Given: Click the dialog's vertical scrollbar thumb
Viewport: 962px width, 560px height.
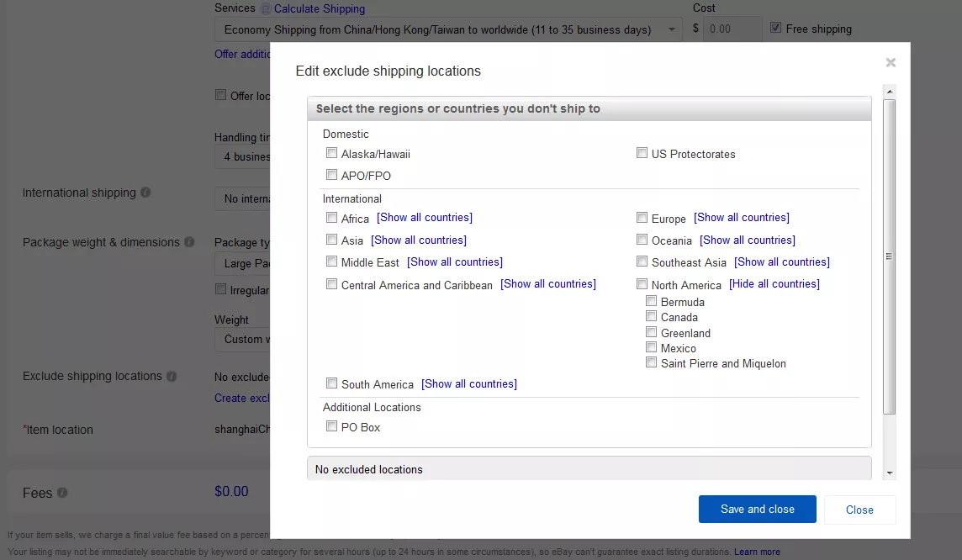Looking at the screenshot, I should coord(890,256).
